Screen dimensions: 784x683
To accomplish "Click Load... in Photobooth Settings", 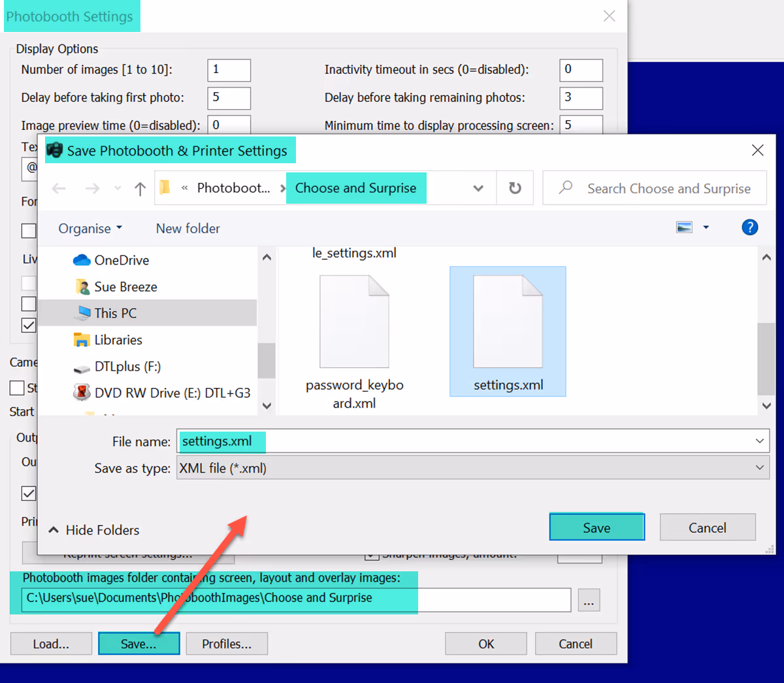I will [x=51, y=644].
